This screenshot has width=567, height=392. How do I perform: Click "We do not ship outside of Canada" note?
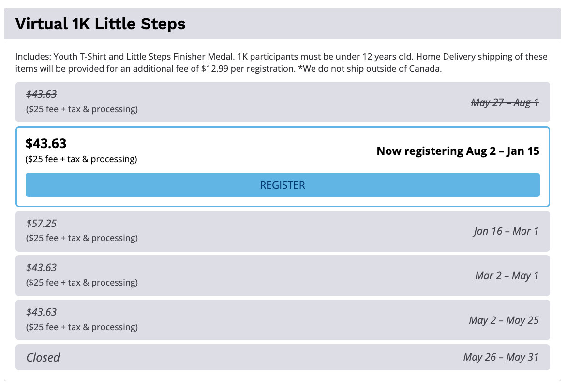[372, 69]
